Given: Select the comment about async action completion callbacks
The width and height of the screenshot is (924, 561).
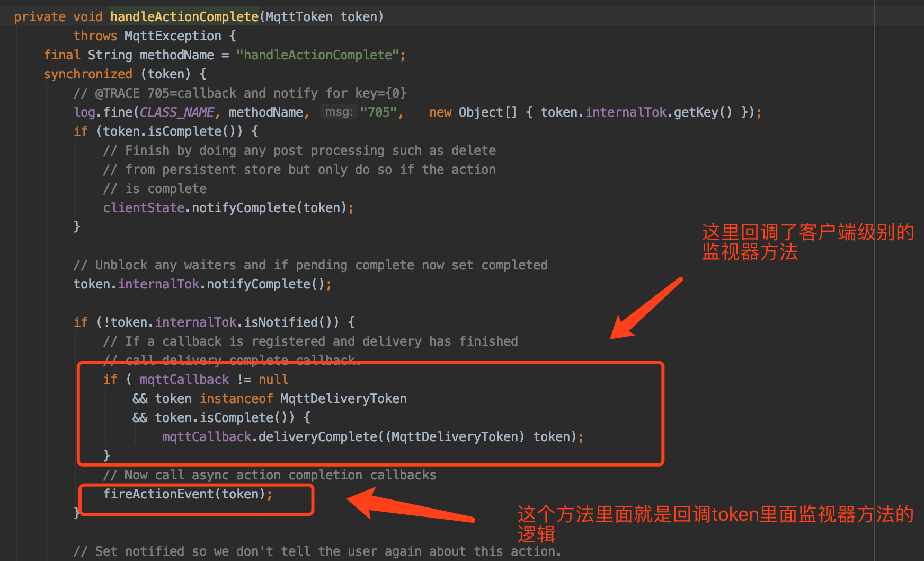Looking at the screenshot, I should (x=270, y=475).
